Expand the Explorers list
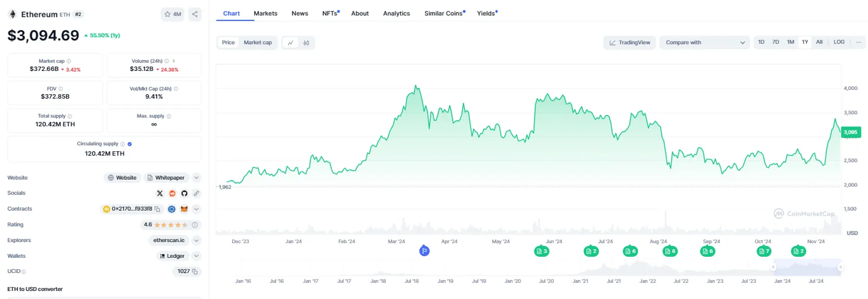 pyautogui.click(x=196, y=240)
